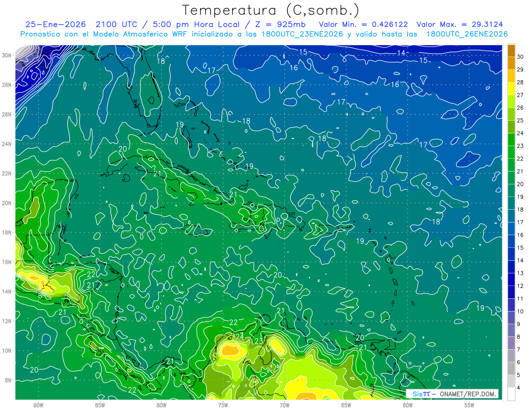
Task: Click the title "Temperatura (C,somb.)"
Action: click(x=270, y=10)
